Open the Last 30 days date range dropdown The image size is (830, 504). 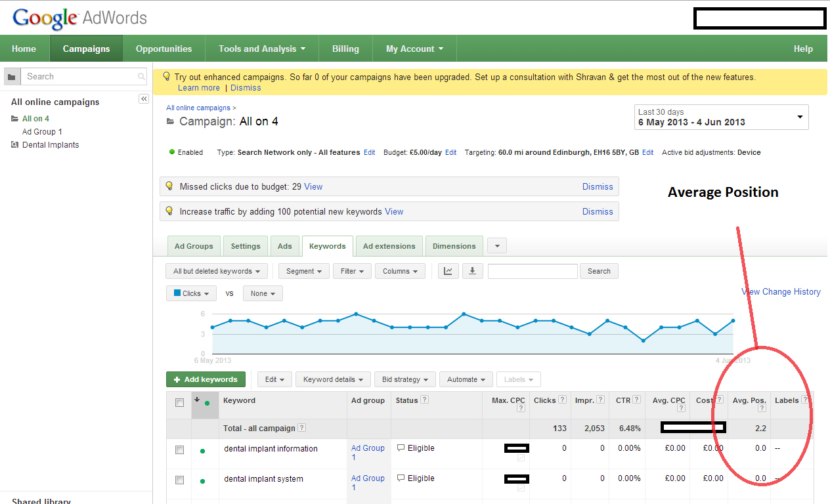721,117
